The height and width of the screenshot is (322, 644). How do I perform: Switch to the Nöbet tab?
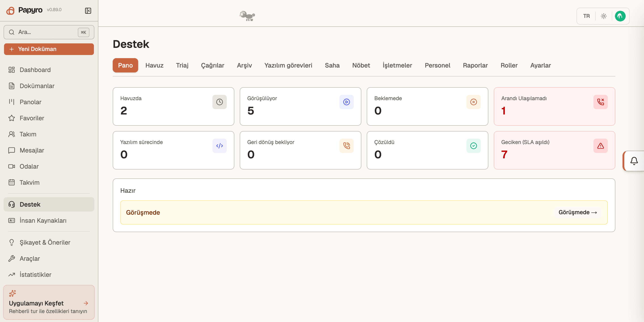tap(361, 65)
